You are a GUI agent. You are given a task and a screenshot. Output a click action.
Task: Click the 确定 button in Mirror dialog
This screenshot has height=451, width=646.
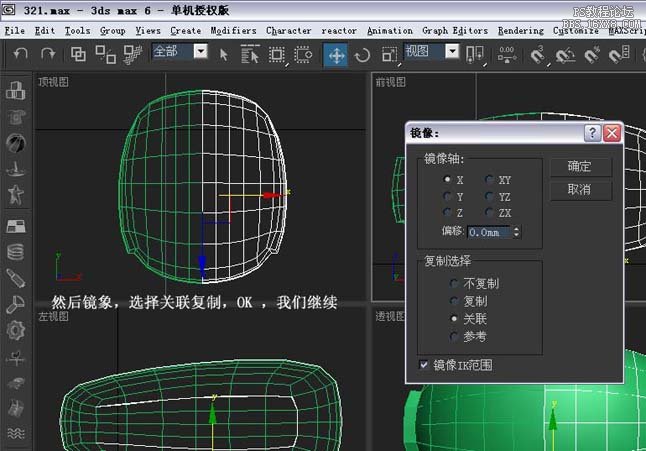(x=580, y=166)
